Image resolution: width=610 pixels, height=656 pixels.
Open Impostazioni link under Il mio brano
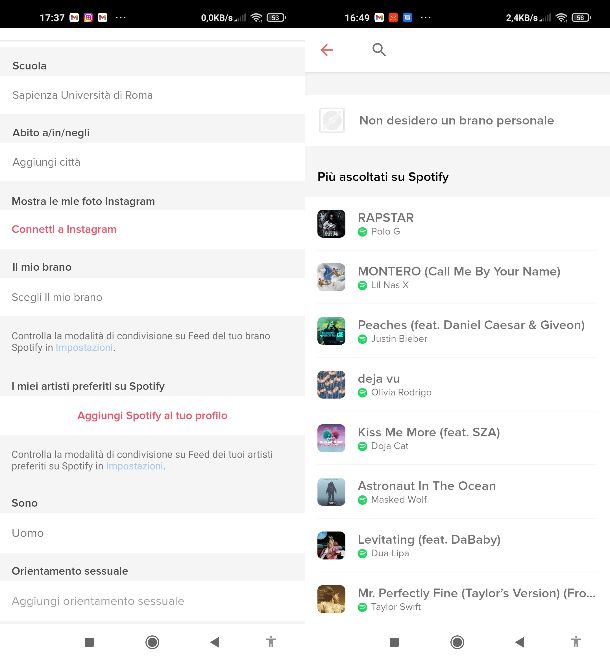[x=84, y=348]
